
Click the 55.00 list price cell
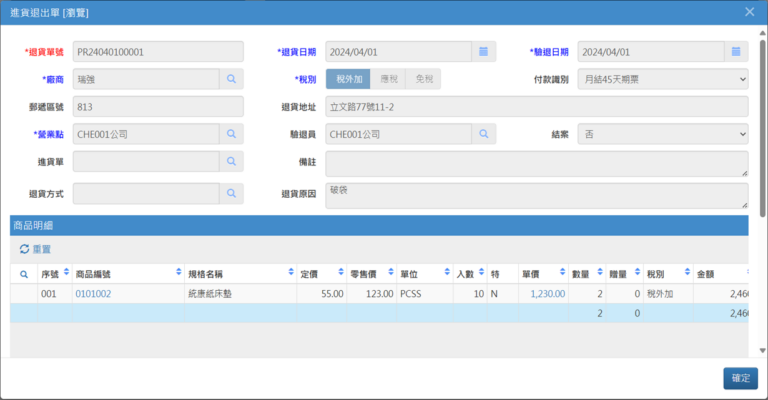pos(322,294)
